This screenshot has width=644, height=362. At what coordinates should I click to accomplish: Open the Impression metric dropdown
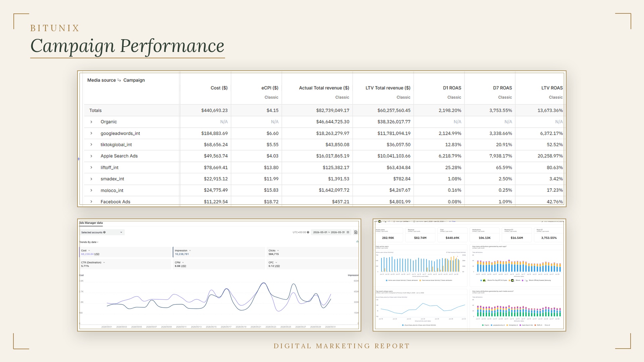click(x=190, y=250)
